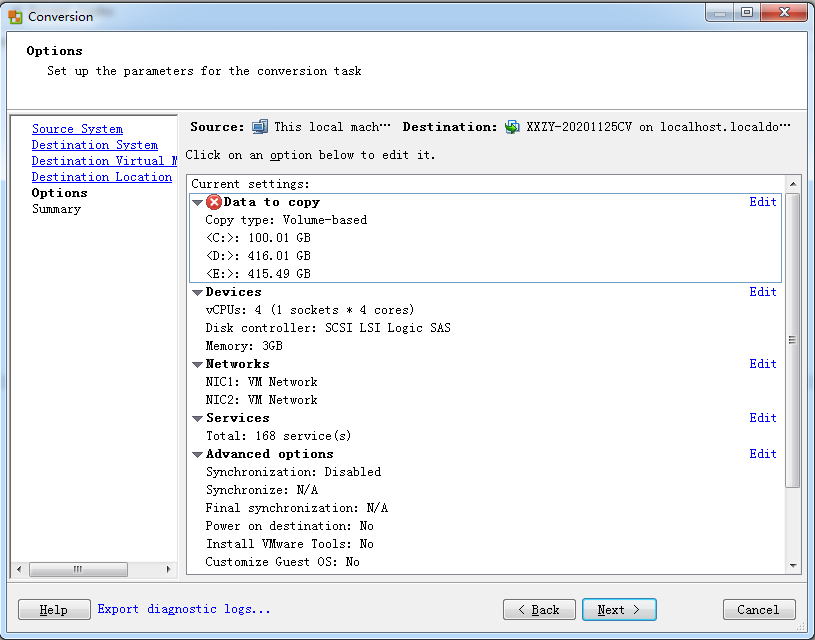The width and height of the screenshot is (815, 640).
Task: Click the sidebar horizontal scrollbar thumb
Action: click(x=78, y=569)
